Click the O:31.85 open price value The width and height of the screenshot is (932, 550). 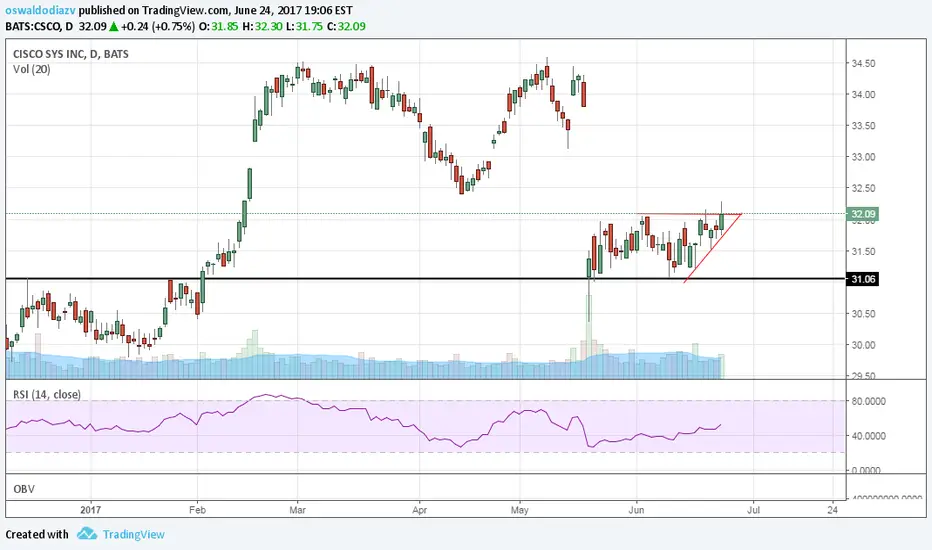click(x=218, y=26)
